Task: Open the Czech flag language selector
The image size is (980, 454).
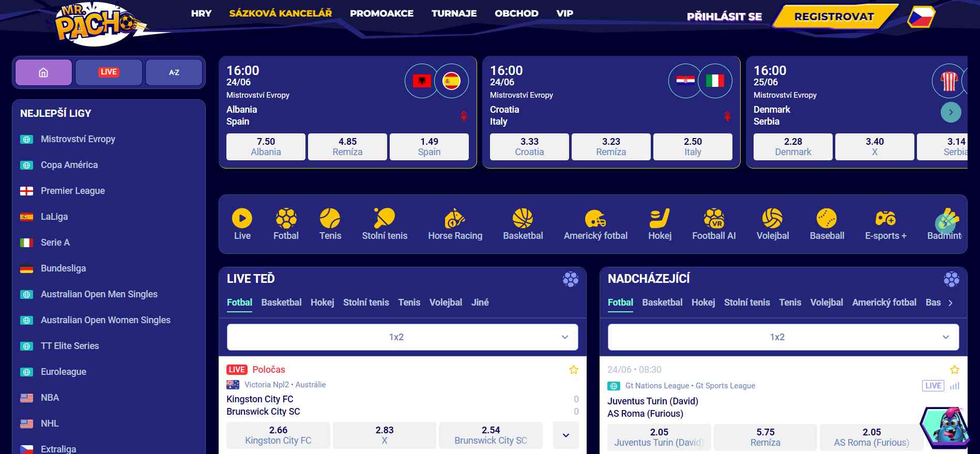Action: pyautogui.click(x=922, y=17)
